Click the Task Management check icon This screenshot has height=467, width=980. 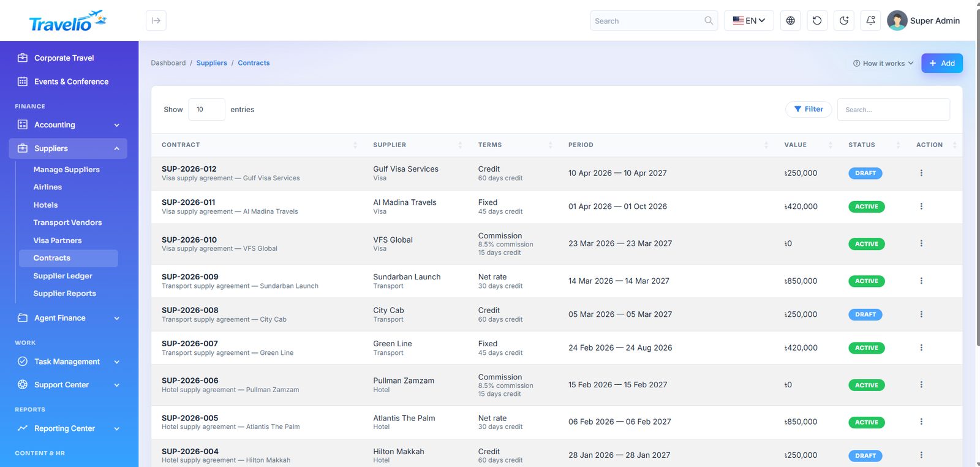[23, 362]
